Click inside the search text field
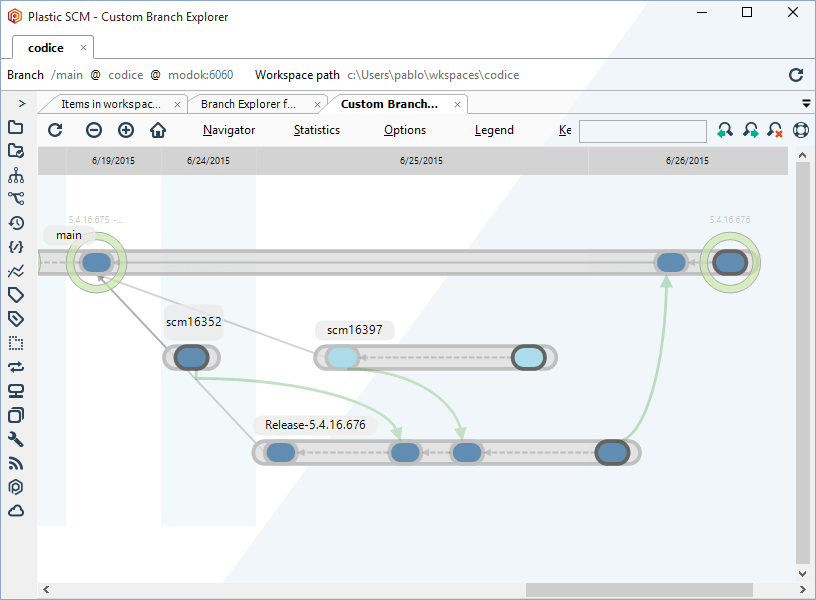 coord(642,130)
